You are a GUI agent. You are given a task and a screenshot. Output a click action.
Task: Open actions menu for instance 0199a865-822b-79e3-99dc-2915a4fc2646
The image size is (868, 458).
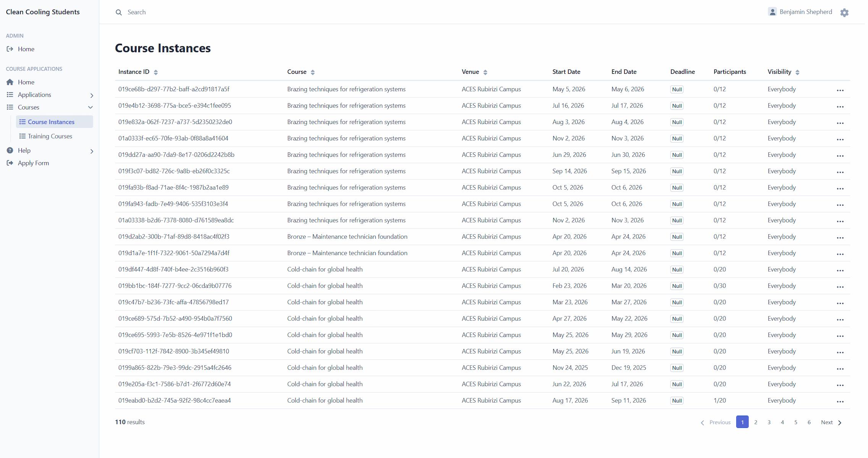click(840, 368)
